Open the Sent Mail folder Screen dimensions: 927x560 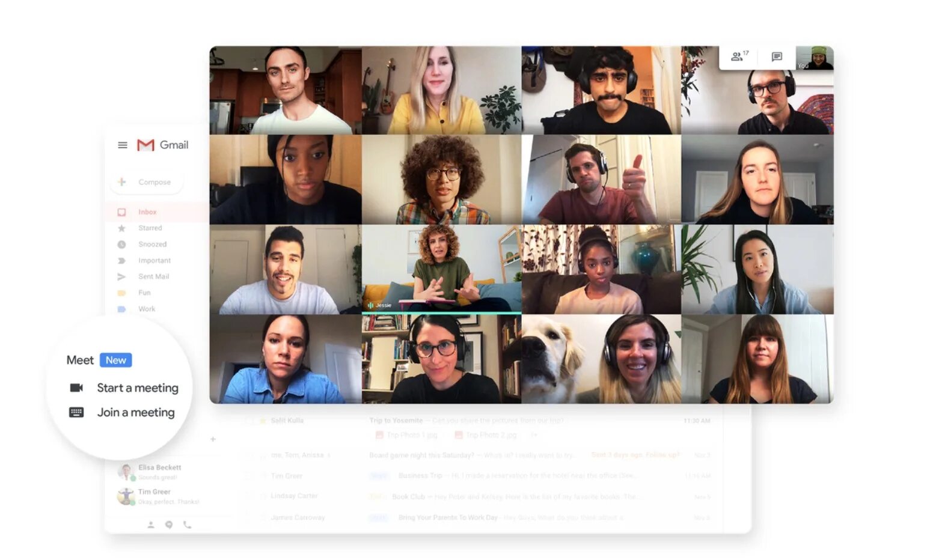tap(153, 276)
